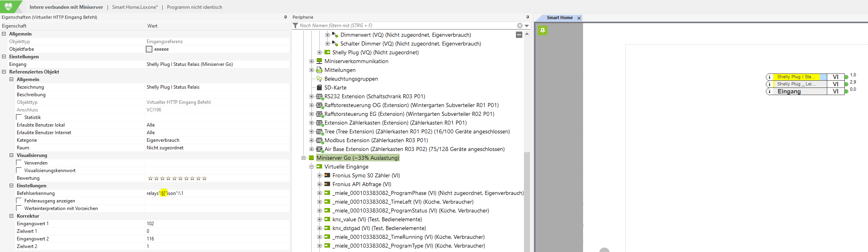This screenshot has height=252, width=868.
Task: Click the Mitteilungen icon in tree
Action: tap(319, 70)
